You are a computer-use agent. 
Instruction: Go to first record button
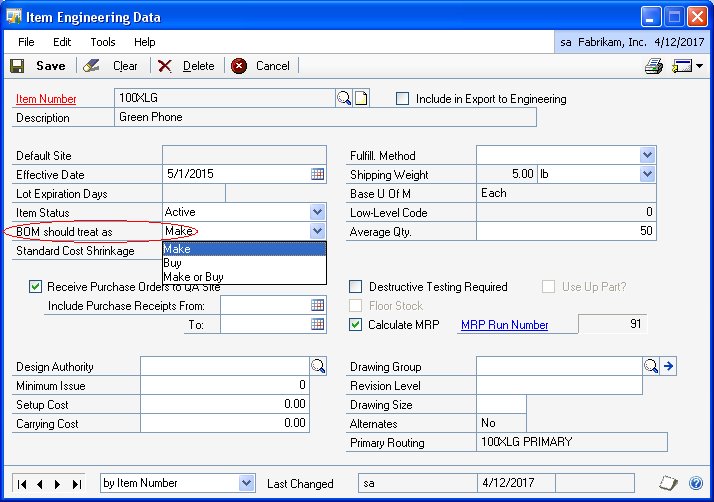pos(21,484)
